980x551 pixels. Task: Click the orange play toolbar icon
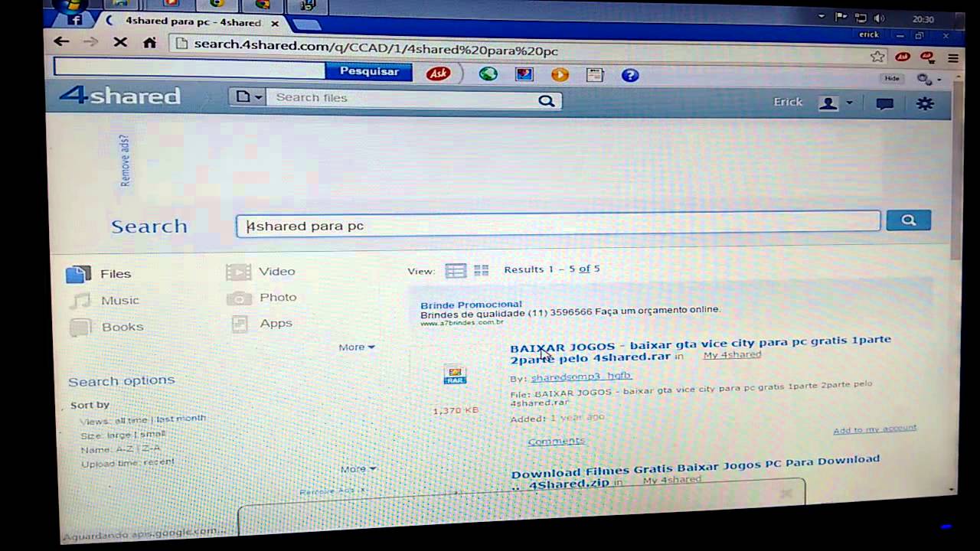pos(560,75)
